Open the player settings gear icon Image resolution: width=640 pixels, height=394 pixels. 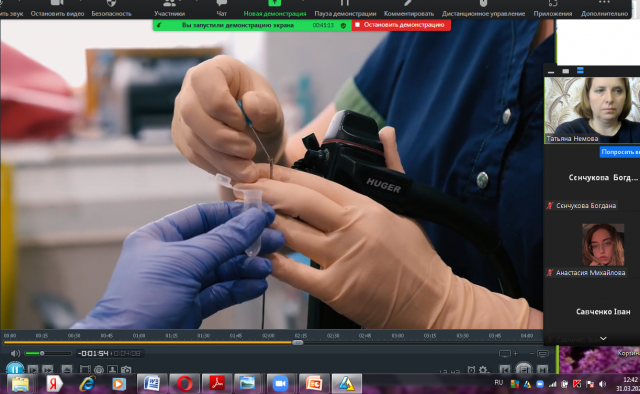point(483,370)
